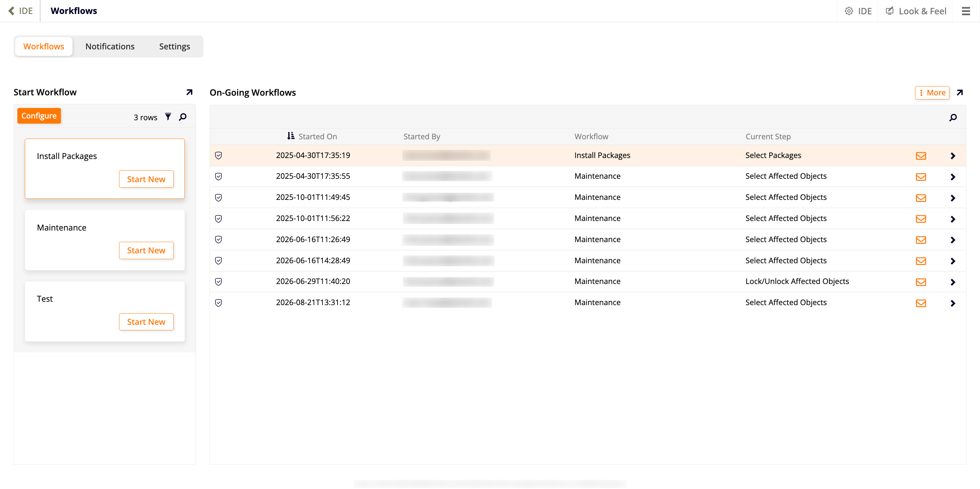Click the Select Packages step cell
Image resolution: width=980 pixels, height=489 pixels.
pos(773,155)
